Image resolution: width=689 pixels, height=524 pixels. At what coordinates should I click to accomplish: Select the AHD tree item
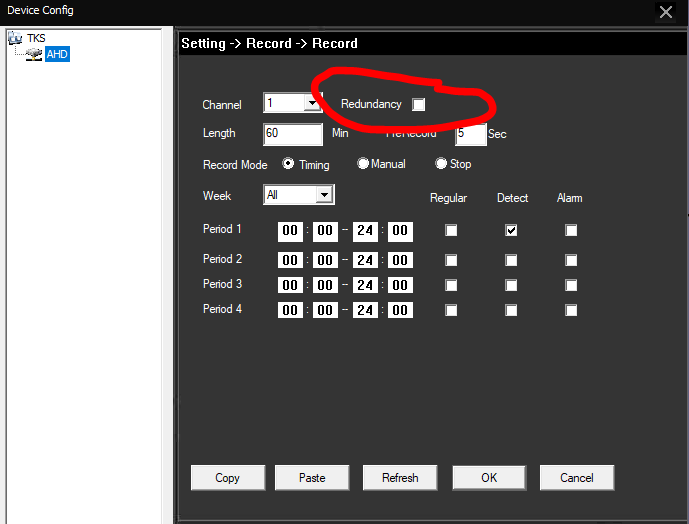pos(57,54)
